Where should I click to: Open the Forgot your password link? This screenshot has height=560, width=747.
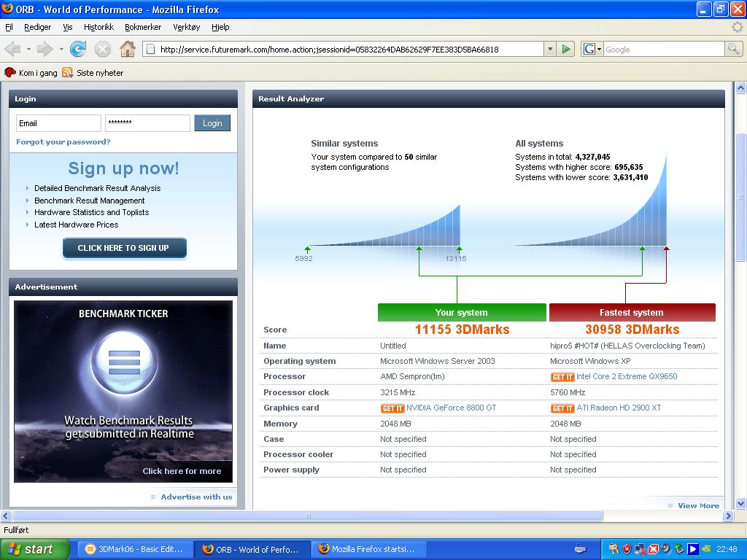63,142
